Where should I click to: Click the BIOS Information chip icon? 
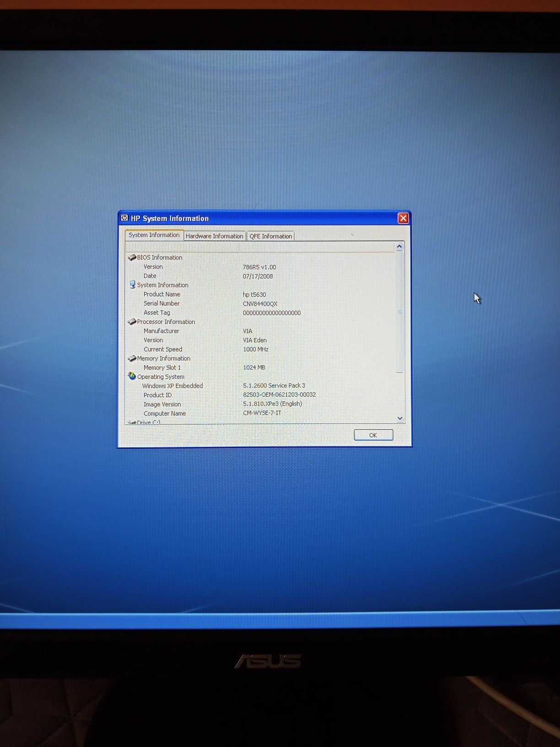pos(132,258)
